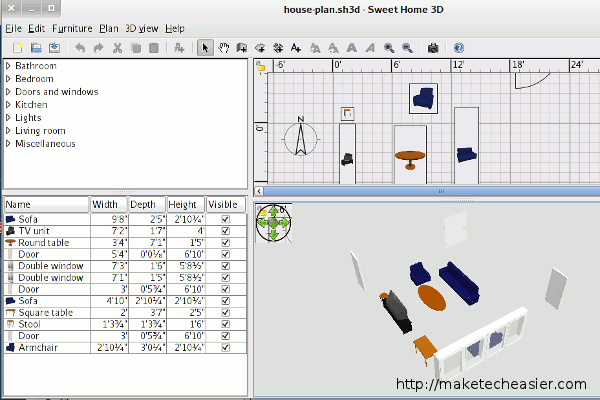This screenshot has width=600, height=400.
Task: Expand the Doors and windows category
Action: (x=8, y=92)
